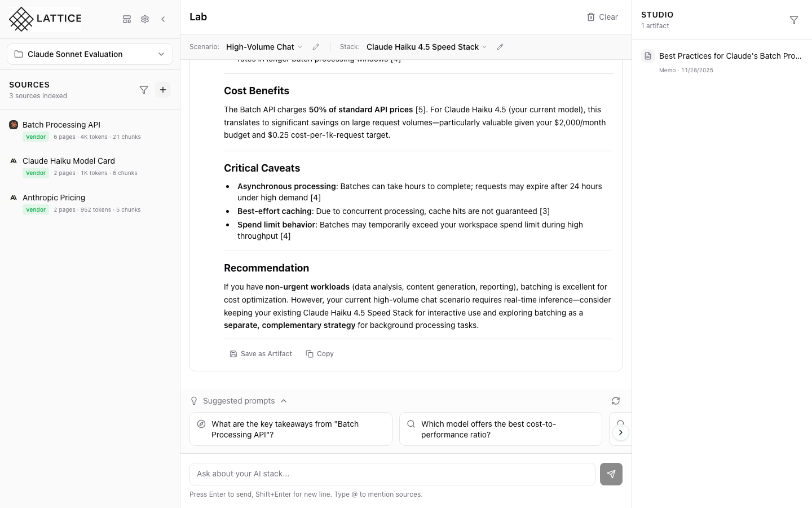
Task: Refresh the suggested prompts
Action: pos(616,401)
